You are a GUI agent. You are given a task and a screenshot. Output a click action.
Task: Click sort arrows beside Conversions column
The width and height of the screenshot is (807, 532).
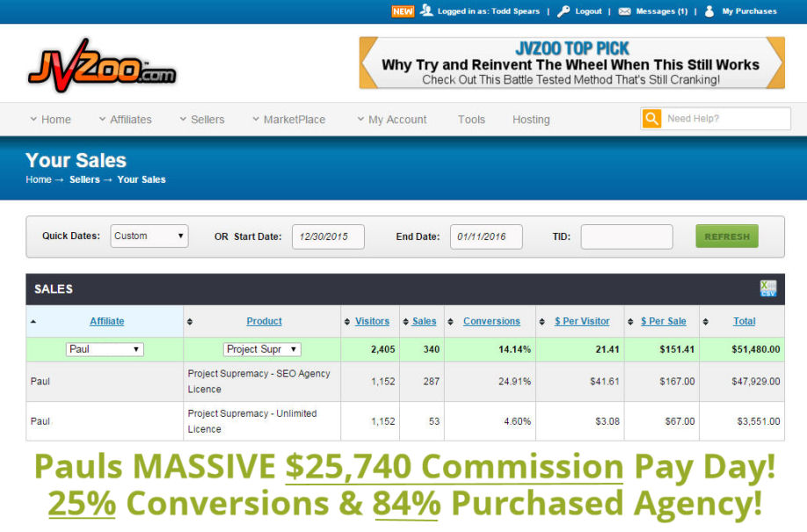[x=450, y=321]
